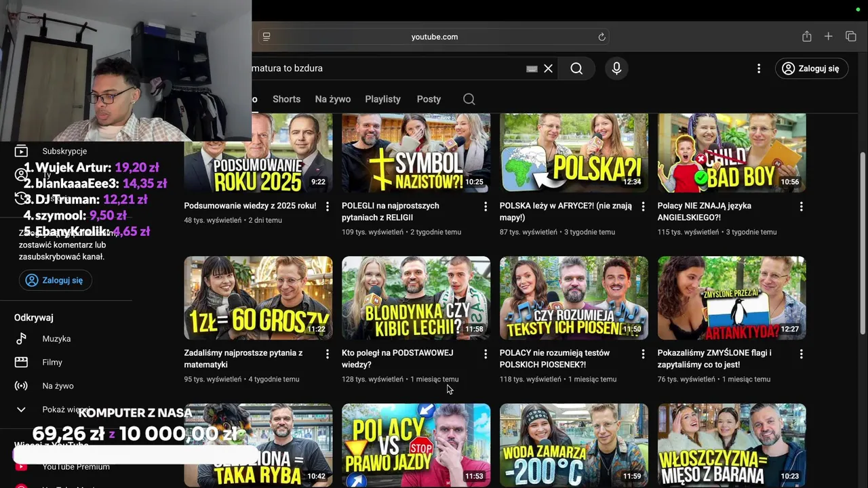Screen dimensions: 868x488
Task: Open options for Polacy NIE ZNAJĄ języka video
Action: (x=802, y=206)
